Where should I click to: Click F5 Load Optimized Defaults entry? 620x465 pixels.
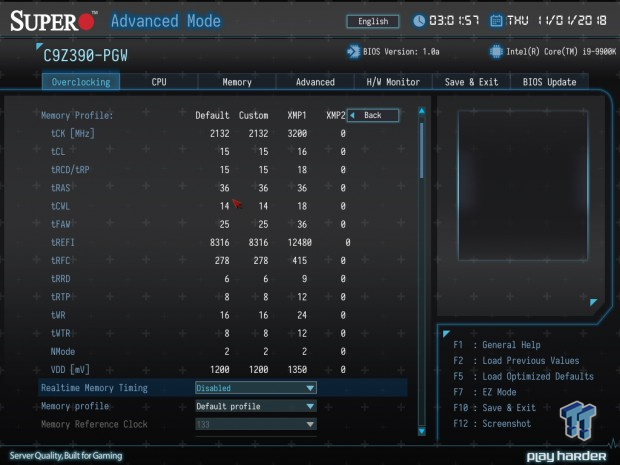point(524,376)
